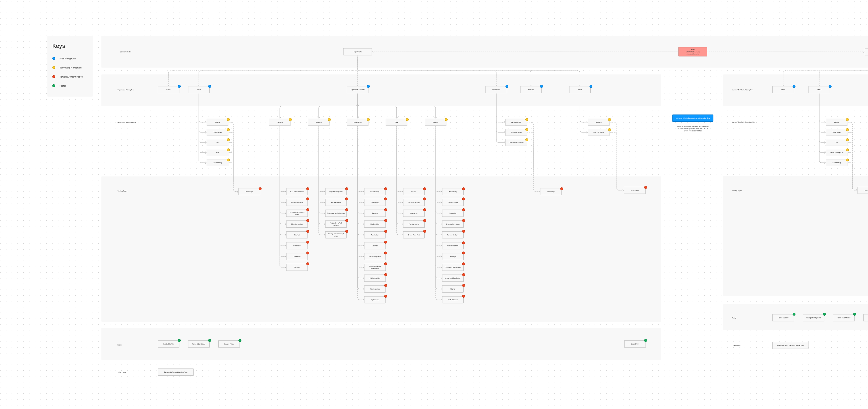Select the Captains Lounge page node
Viewport: 868px width, 409px height.
pyautogui.click(x=413, y=203)
